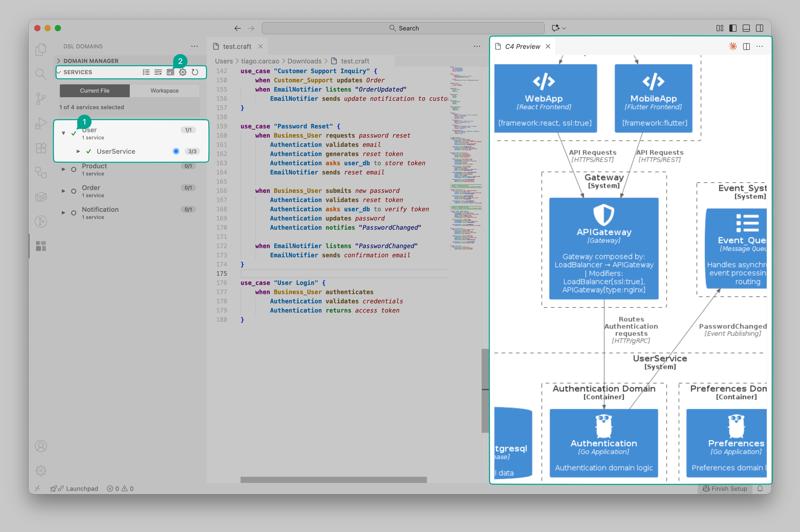Open the Accounts icon in the activity bar
This screenshot has width=800, height=532.
tap(41, 446)
